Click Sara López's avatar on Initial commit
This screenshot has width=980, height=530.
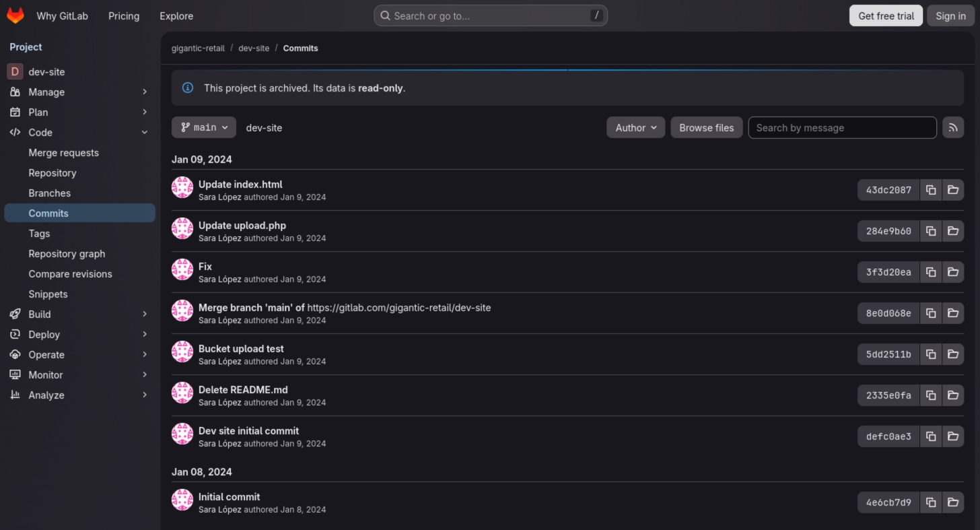(182, 500)
